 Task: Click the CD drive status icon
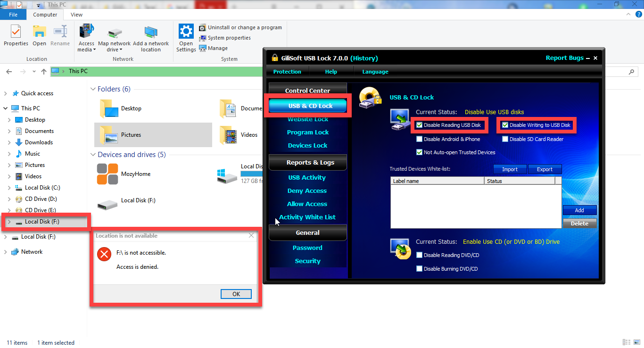(400, 249)
